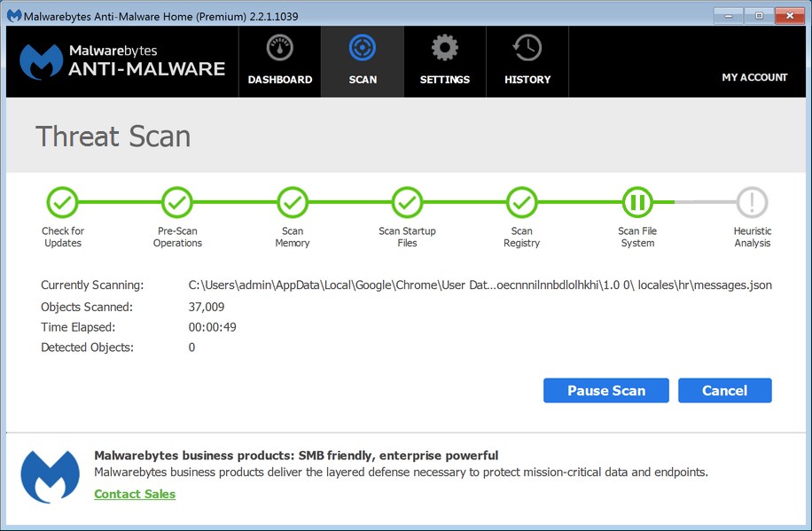Click the Objects Scanned value 37,009

pyautogui.click(x=207, y=307)
